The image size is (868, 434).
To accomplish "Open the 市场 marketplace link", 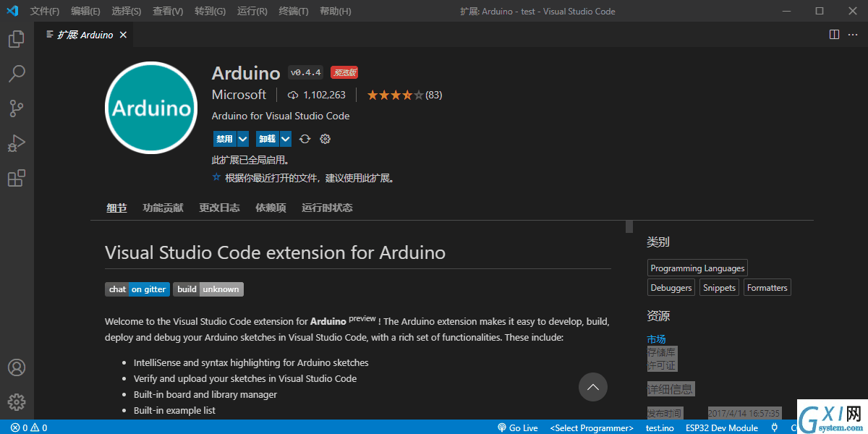I will (656, 339).
